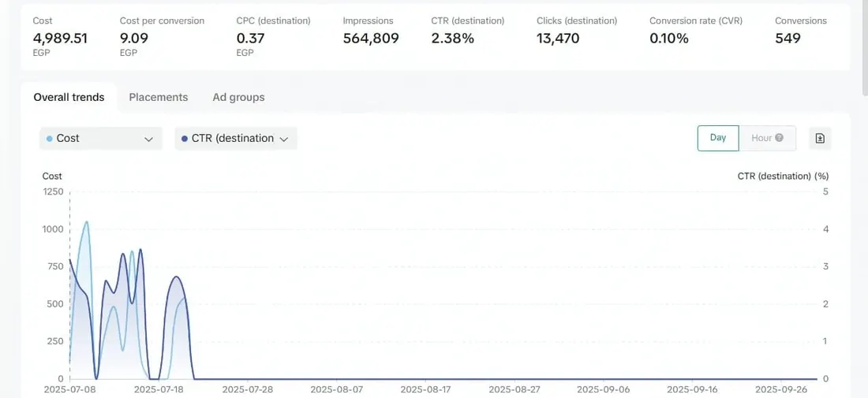This screenshot has height=398, width=868.
Task: Click the vertical page scrollbar thumb
Action: click(865, 47)
